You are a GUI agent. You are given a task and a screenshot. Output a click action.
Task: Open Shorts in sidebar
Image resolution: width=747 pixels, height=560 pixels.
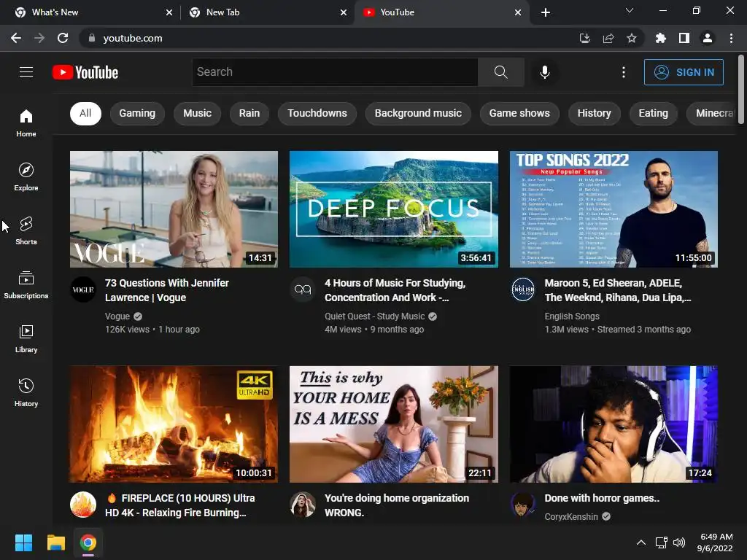click(x=26, y=231)
